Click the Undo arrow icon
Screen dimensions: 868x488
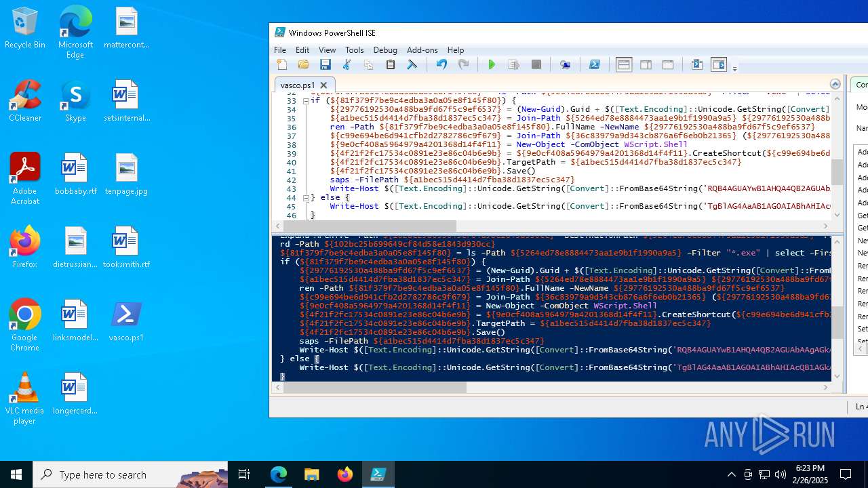(x=441, y=65)
